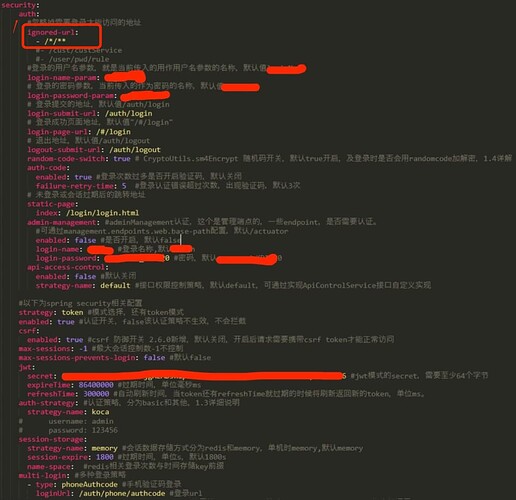Click random-code-switch true value
This screenshot has width=516, height=500.
pos(122,159)
